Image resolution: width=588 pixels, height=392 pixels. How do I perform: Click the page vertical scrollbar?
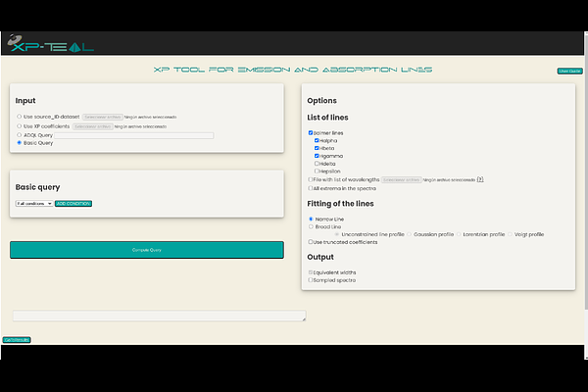(x=586, y=171)
